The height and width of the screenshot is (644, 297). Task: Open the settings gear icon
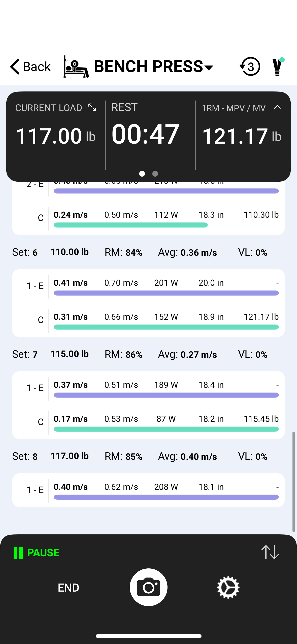[x=228, y=587]
